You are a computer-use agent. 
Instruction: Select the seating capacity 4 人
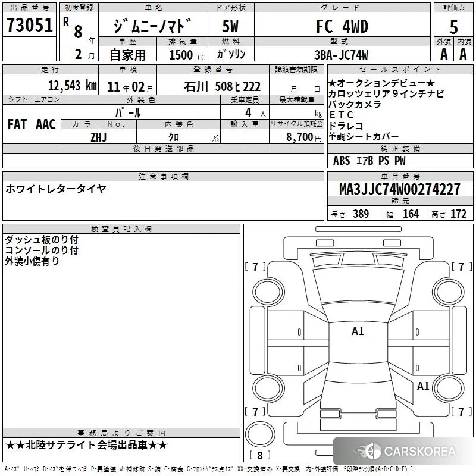click(x=256, y=112)
